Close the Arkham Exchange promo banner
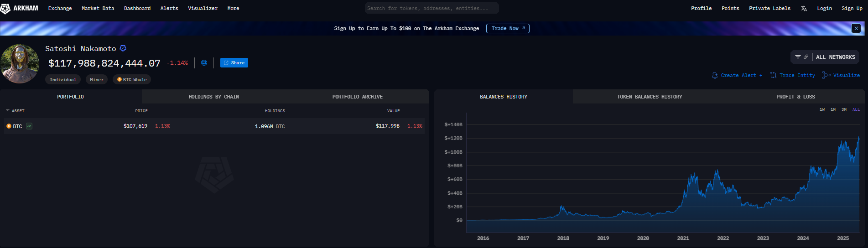Viewport: 868px width, 248px height. [856, 28]
